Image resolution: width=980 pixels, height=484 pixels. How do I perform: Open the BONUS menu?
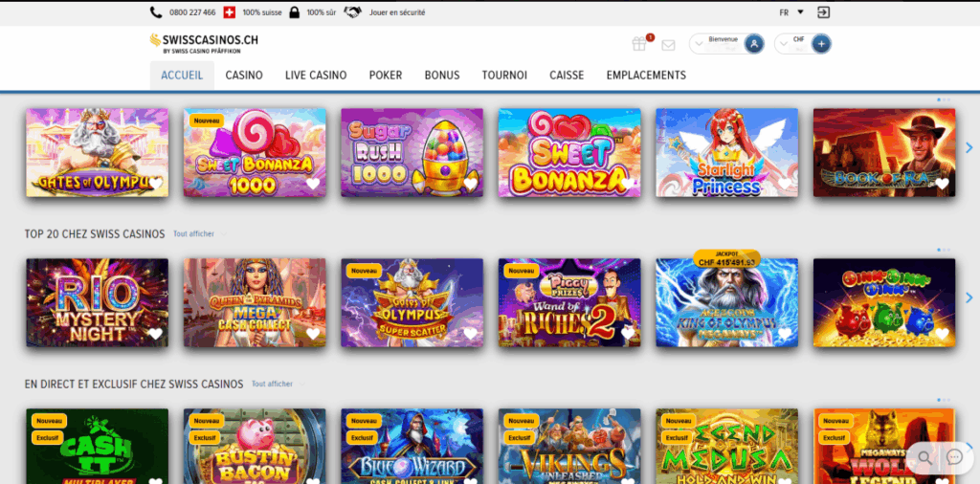coord(442,76)
